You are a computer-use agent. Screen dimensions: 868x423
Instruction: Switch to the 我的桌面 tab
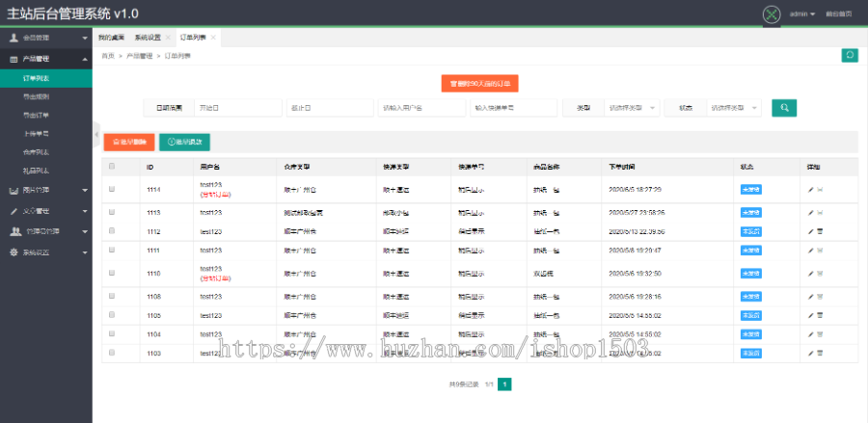point(111,38)
